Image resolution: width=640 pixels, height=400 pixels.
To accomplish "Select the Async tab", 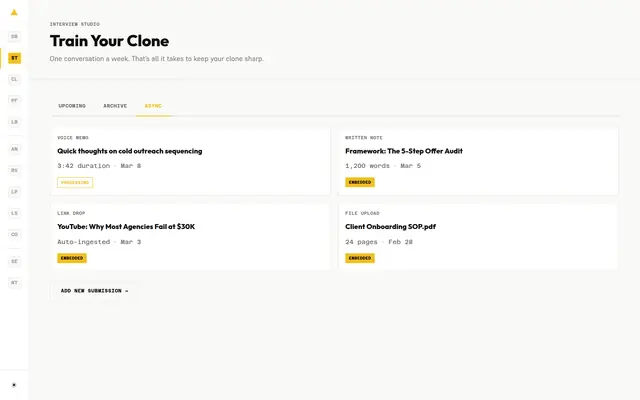I will click(x=153, y=106).
